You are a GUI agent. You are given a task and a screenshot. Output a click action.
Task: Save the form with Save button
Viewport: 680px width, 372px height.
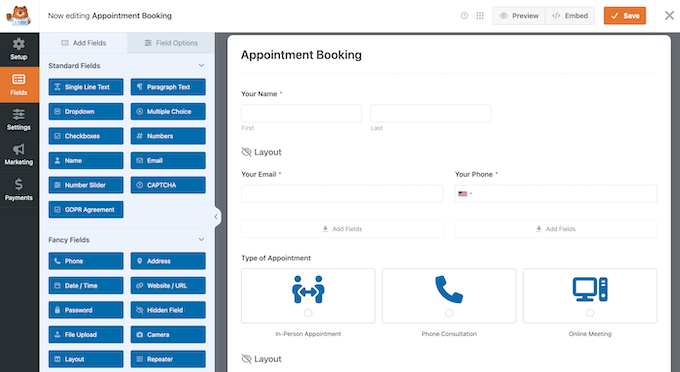624,16
